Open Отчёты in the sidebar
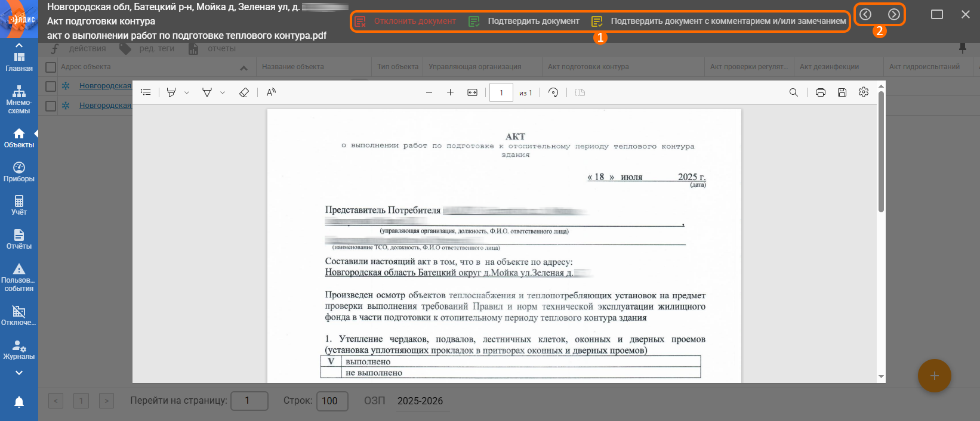Screen dimensions: 980x421 (19, 240)
